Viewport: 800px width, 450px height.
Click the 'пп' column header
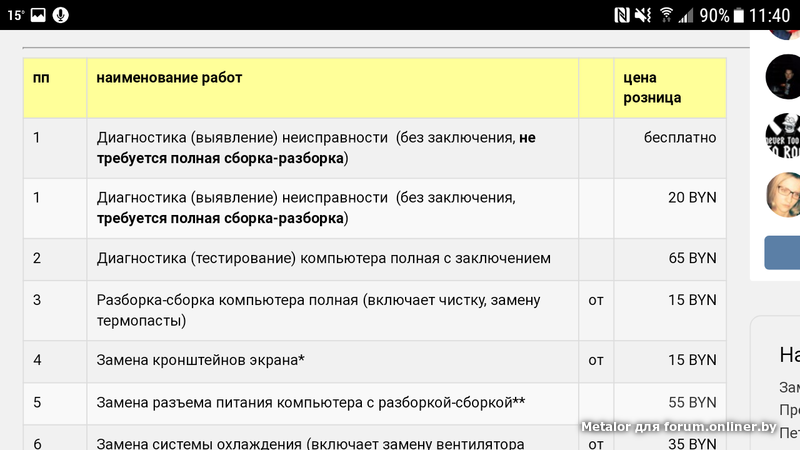pos(55,88)
